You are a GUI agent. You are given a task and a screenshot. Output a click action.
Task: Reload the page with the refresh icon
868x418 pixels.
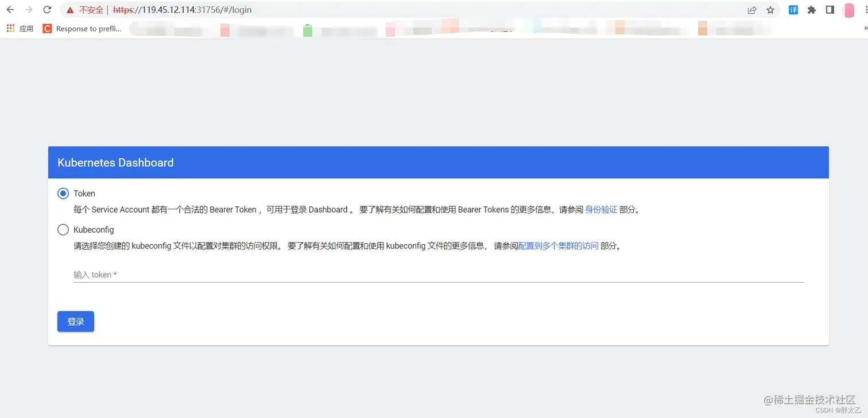click(x=47, y=10)
